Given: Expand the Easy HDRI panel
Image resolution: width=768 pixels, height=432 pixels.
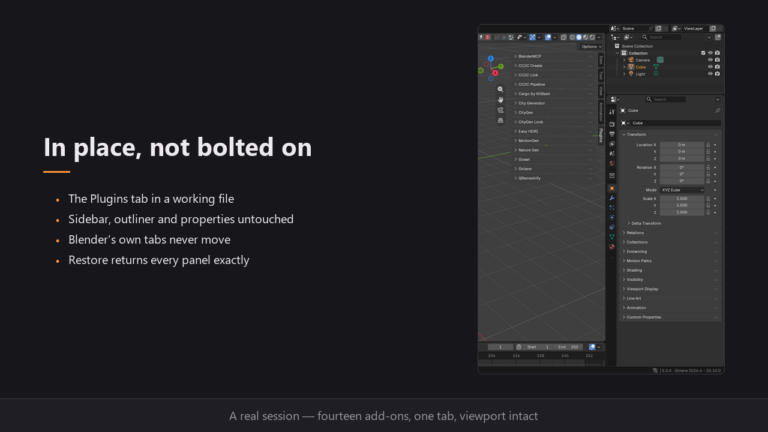Looking at the screenshot, I should (554, 131).
